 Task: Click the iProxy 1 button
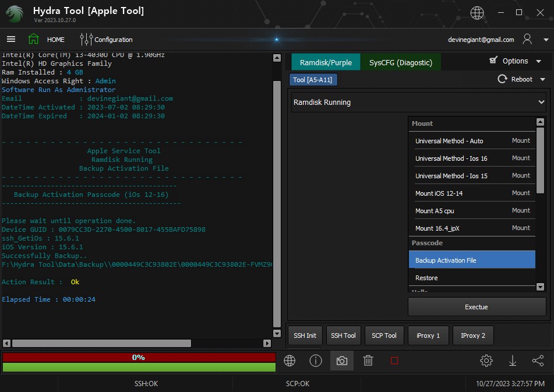point(428,336)
